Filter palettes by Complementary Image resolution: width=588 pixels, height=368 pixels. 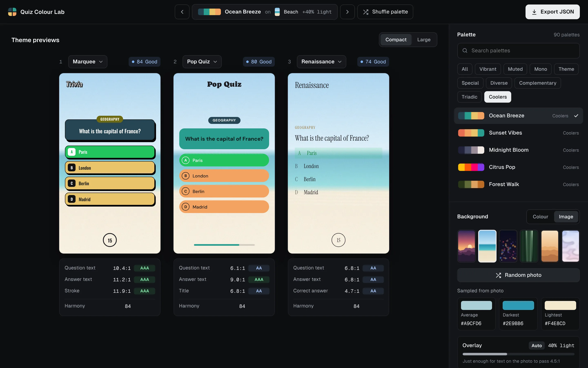click(x=537, y=83)
